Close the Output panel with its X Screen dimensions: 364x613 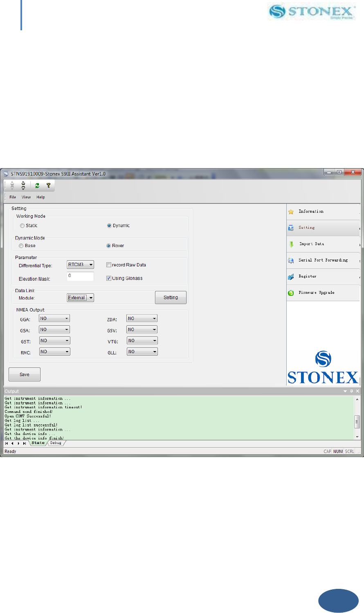tap(357, 391)
